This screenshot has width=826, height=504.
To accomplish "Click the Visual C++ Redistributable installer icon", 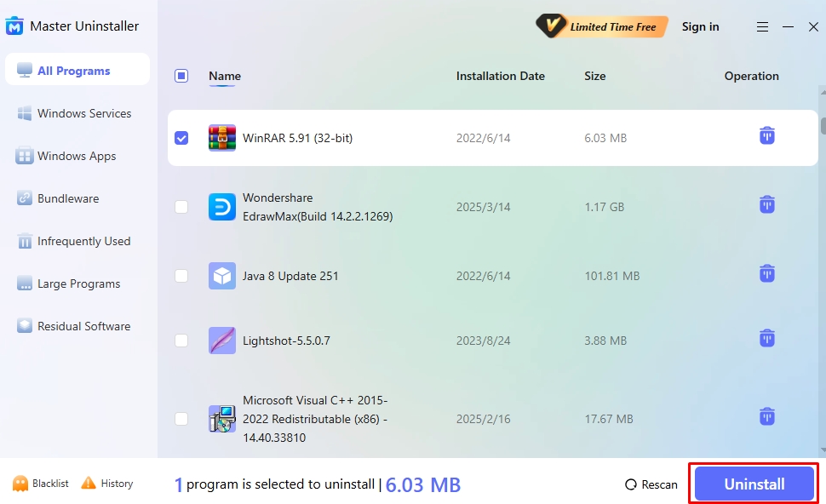I will pyautogui.click(x=221, y=419).
